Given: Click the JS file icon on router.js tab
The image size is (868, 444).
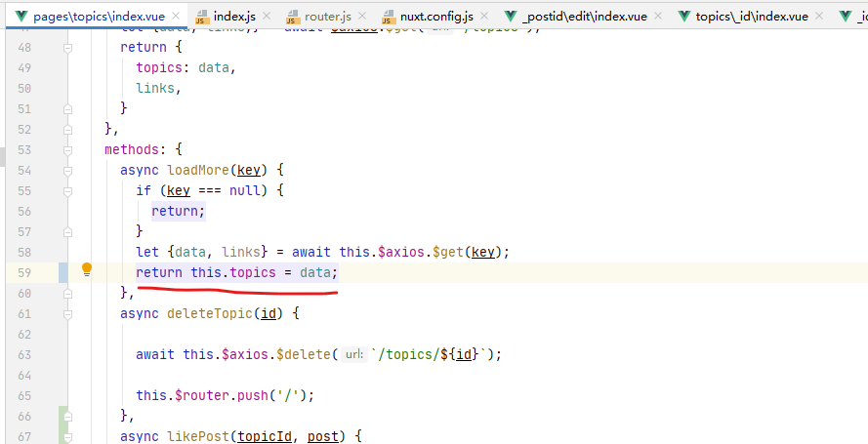Looking at the screenshot, I should tap(293, 17).
